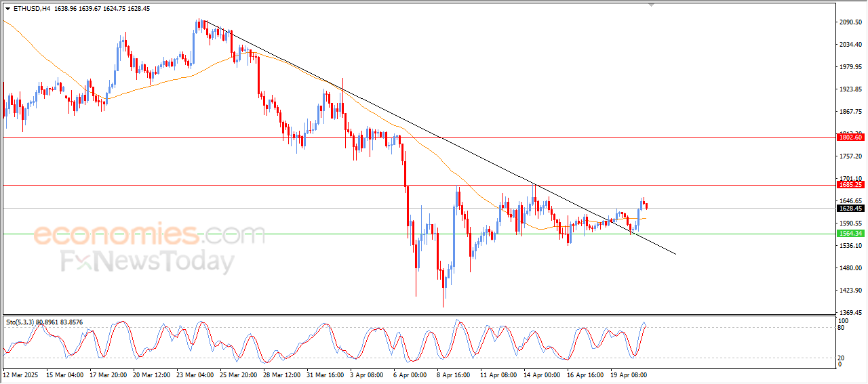Select the black descending trendline

(441, 138)
